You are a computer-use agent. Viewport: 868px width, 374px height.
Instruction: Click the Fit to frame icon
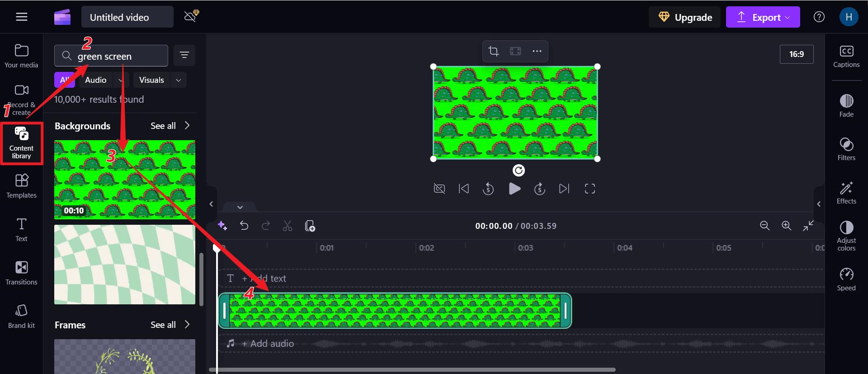coord(515,51)
